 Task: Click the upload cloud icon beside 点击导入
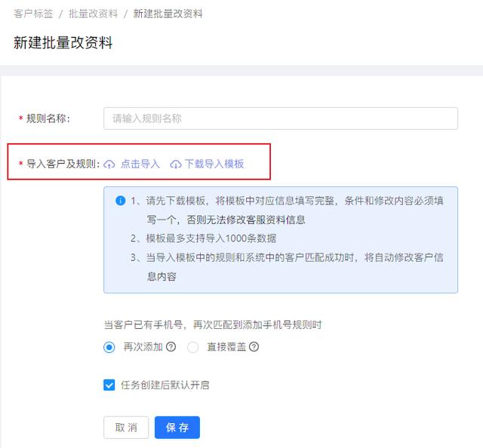109,164
